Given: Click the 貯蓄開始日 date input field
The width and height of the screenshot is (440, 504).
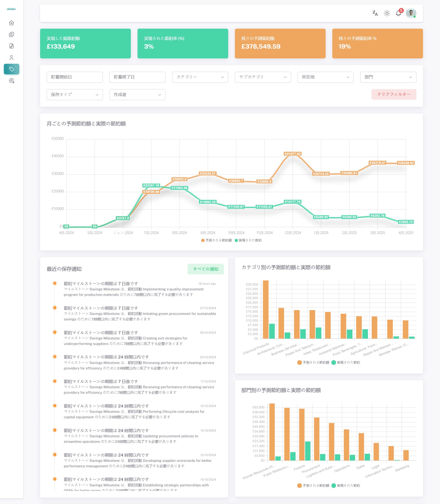Looking at the screenshot, I should (x=75, y=77).
